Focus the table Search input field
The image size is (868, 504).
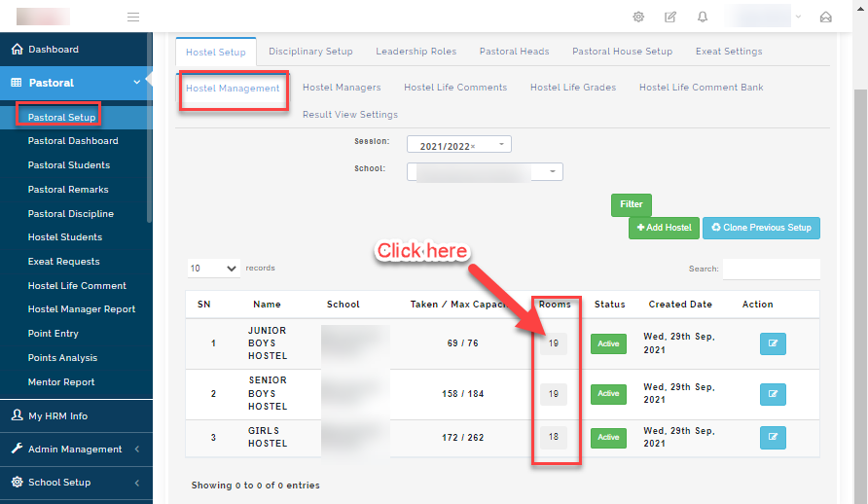[x=771, y=269]
